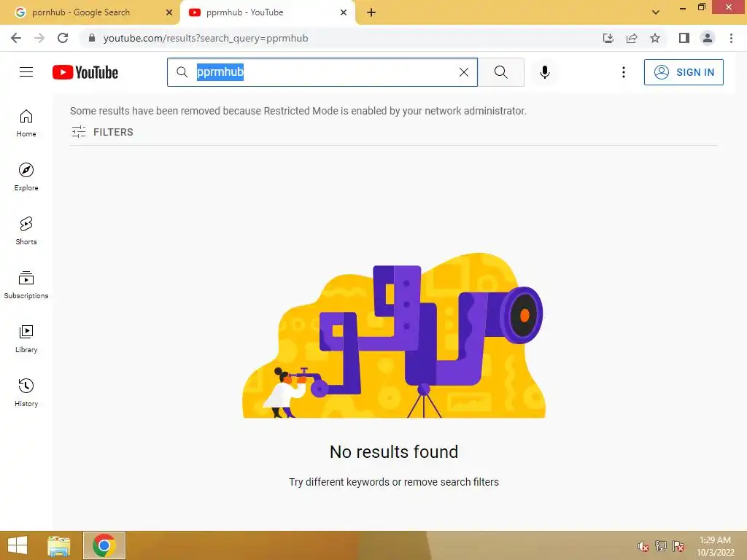The height and width of the screenshot is (560, 747).
Task: Clear the search box with the X
Action: [463, 72]
